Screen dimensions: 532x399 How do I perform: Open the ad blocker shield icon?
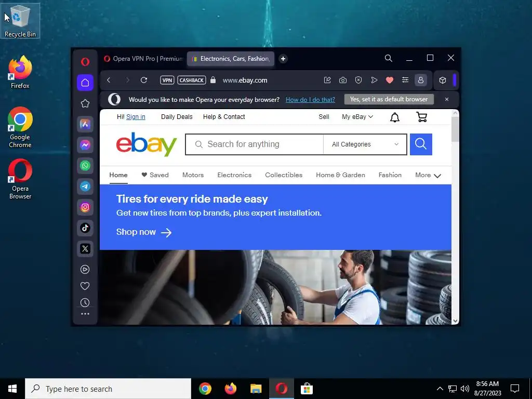point(358,80)
